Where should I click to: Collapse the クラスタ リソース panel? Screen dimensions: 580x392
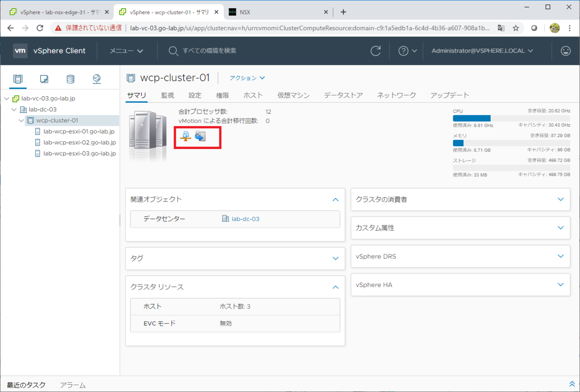(x=336, y=287)
